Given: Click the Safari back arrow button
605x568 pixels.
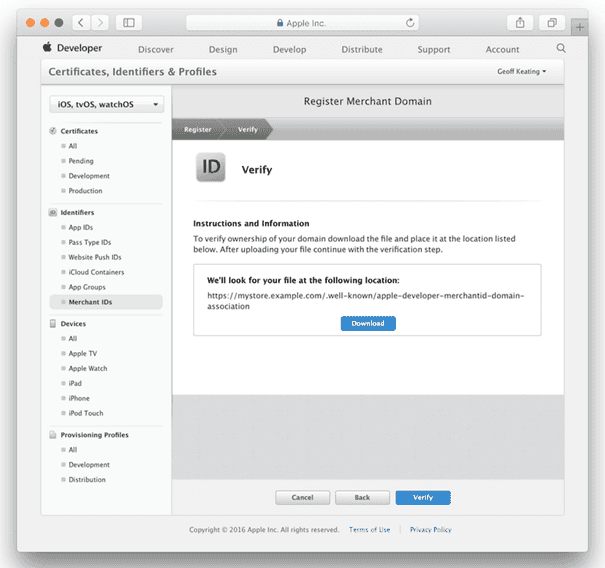Looking at the screenshot, I should click(81, 22).
